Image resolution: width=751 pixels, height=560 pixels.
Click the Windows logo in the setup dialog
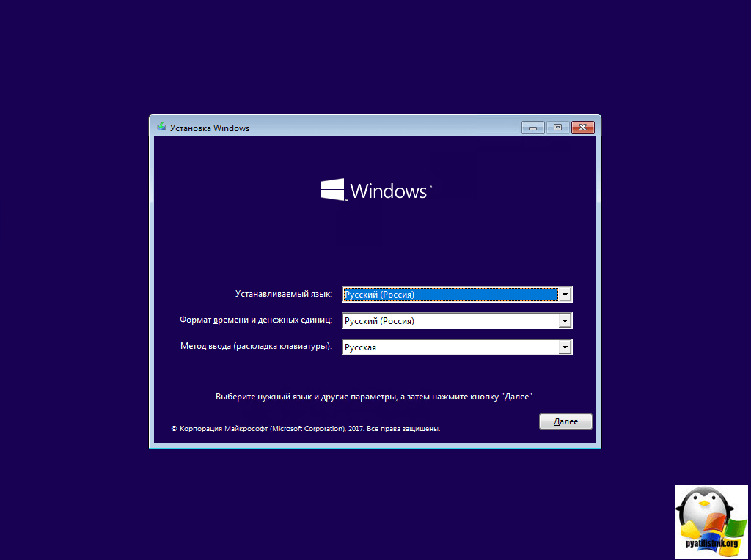click(376, 190)
